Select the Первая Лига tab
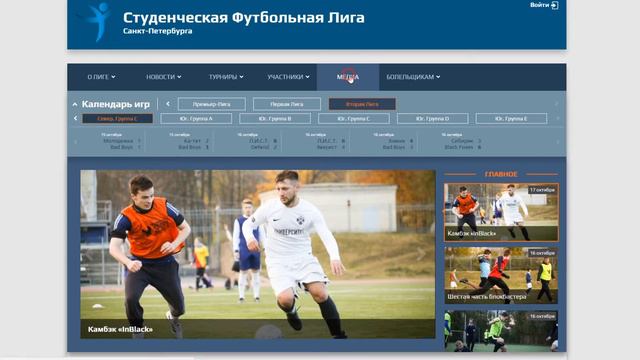This screenshot has width=640, height=360. 287,104
